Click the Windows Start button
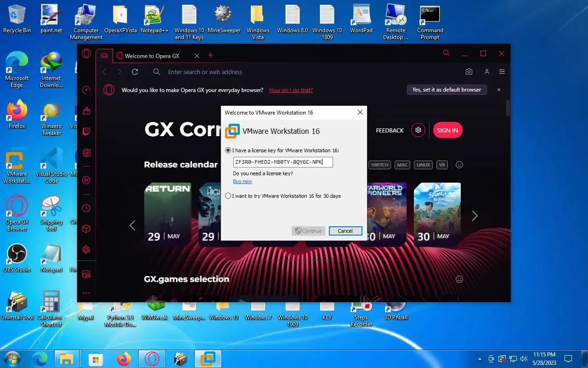The image size is (588, 368). [12, 358]
